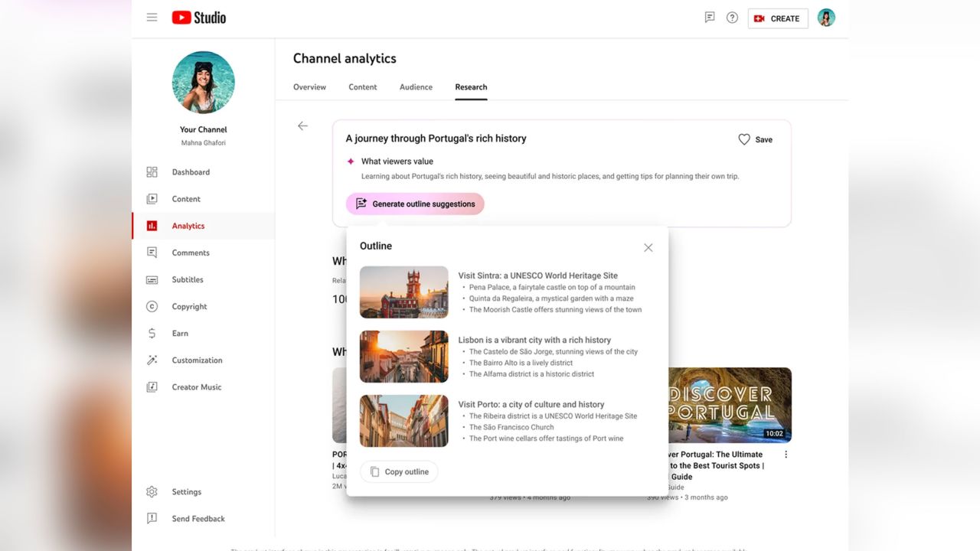Open the CREATE menu
Screen dimensions: 980x551
tap(778, 18)
